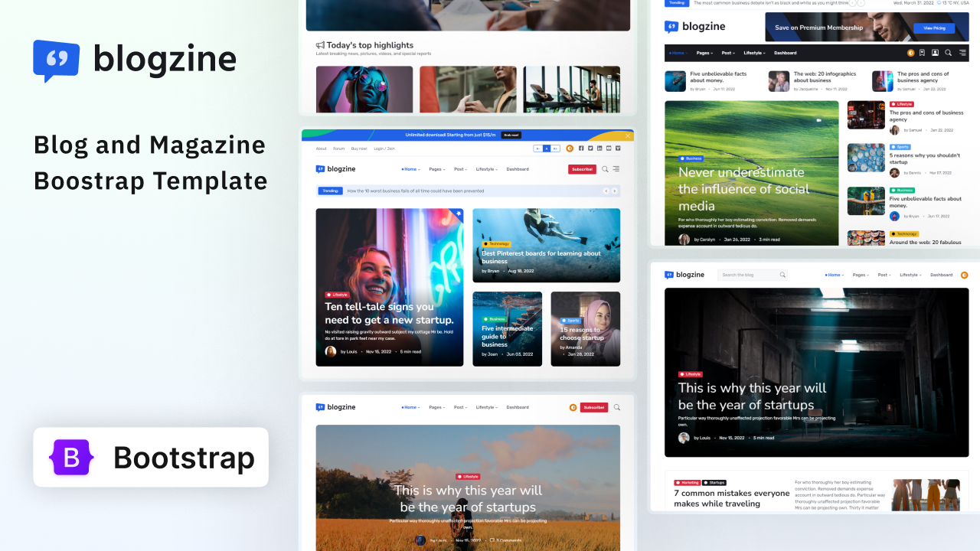The width and height of the screenshot is (980, 551).
Task: Click bookmark star on Ten tell-tale signs card
Action: (x=458, y=214)
